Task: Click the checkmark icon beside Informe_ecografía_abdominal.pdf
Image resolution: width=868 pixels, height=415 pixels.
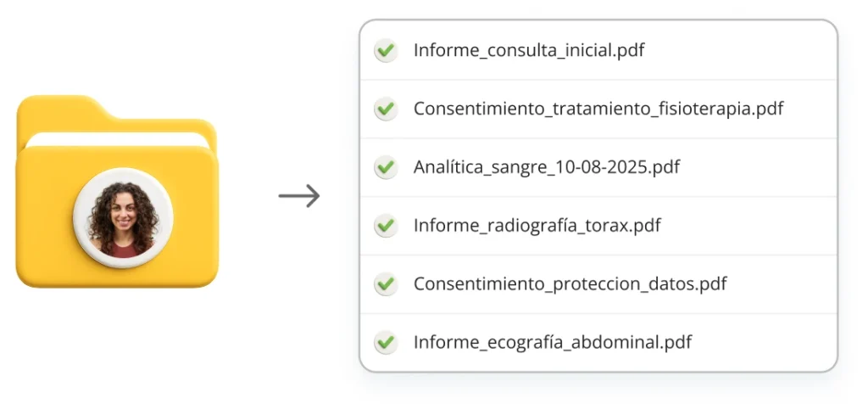Action: [386, 343]
